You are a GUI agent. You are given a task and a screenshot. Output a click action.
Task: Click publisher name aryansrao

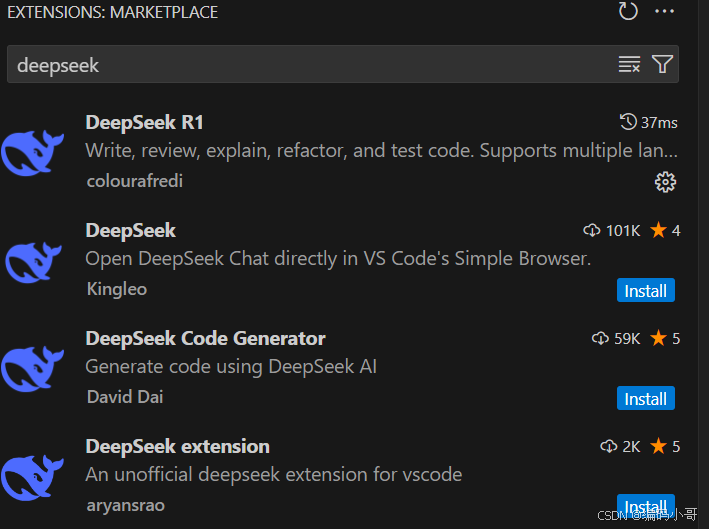126,505
